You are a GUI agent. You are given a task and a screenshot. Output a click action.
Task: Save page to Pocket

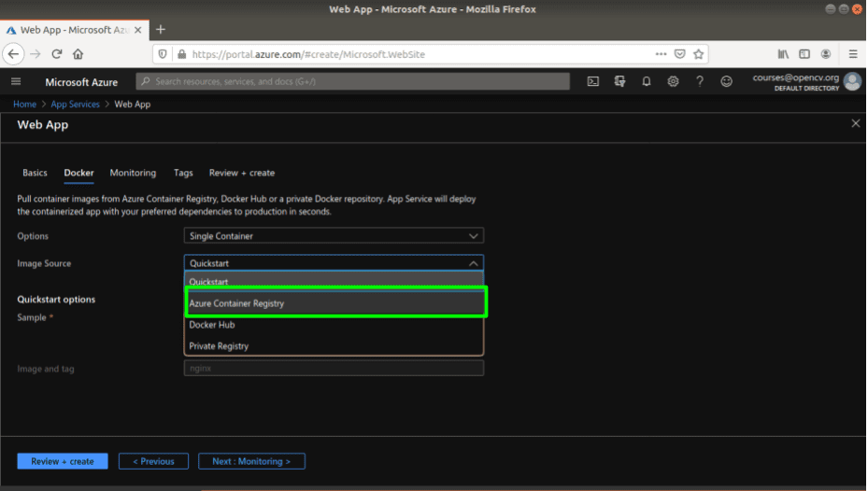tap(680, 54)
